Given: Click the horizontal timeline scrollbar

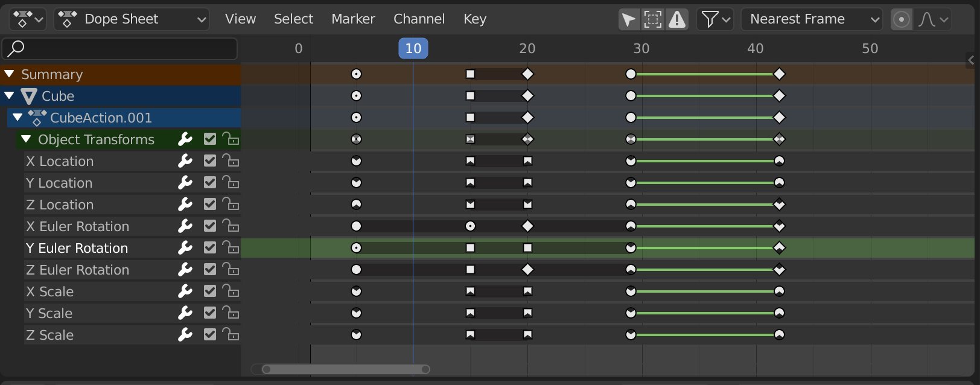Looking at the screenshot, I should tap(346, 369).
